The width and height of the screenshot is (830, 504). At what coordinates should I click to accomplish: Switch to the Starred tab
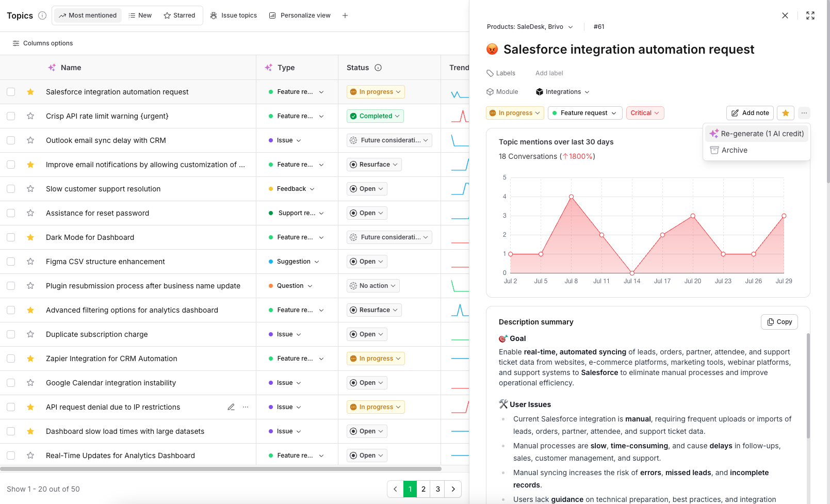[180, 15]
